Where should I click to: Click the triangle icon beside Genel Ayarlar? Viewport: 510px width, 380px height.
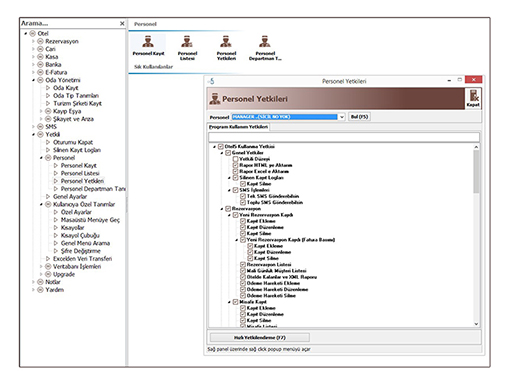pos(48,197)
